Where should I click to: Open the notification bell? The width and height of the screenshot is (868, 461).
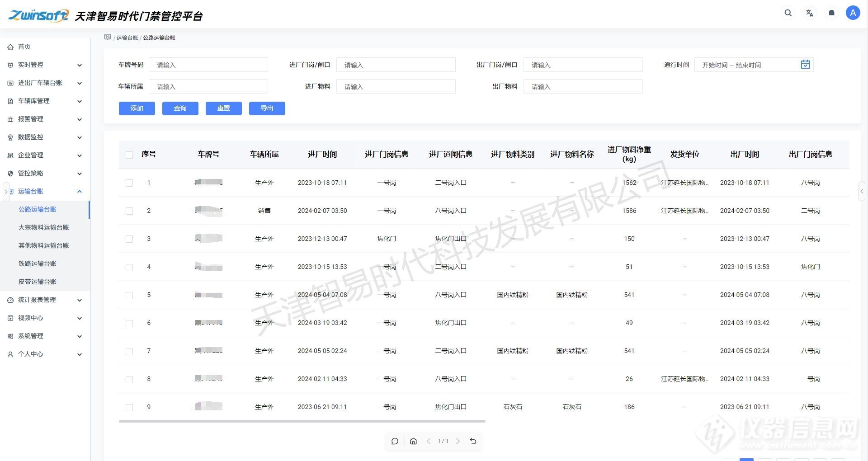coord(831,13)
